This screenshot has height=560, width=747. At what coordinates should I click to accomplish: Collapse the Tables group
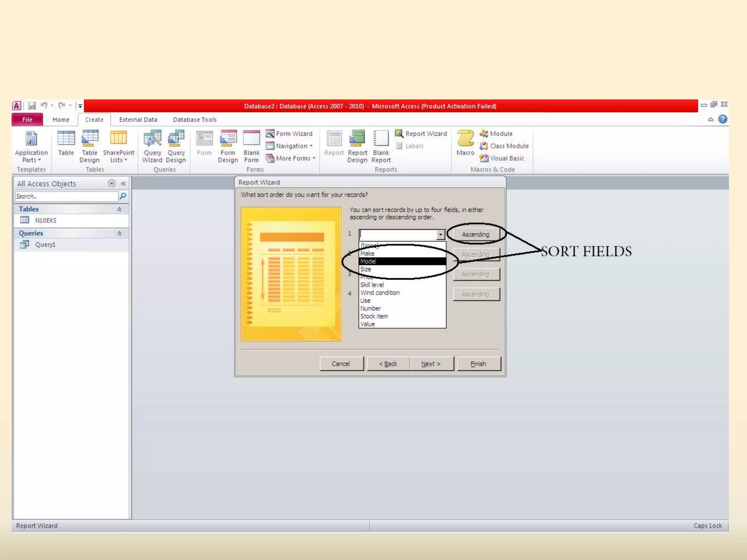pos(119,209)
